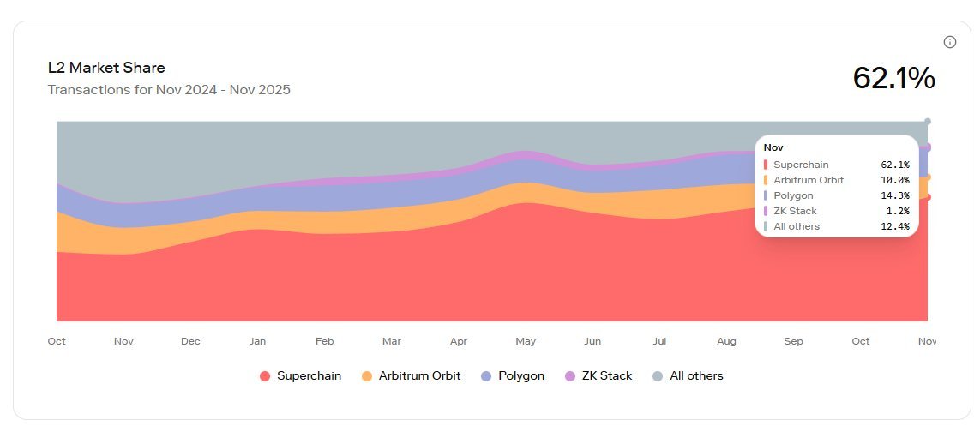Click the May label on the x-axis
The height and width of the screenshot is (432, 980).
pyautogui.click(x=526, y=341)
